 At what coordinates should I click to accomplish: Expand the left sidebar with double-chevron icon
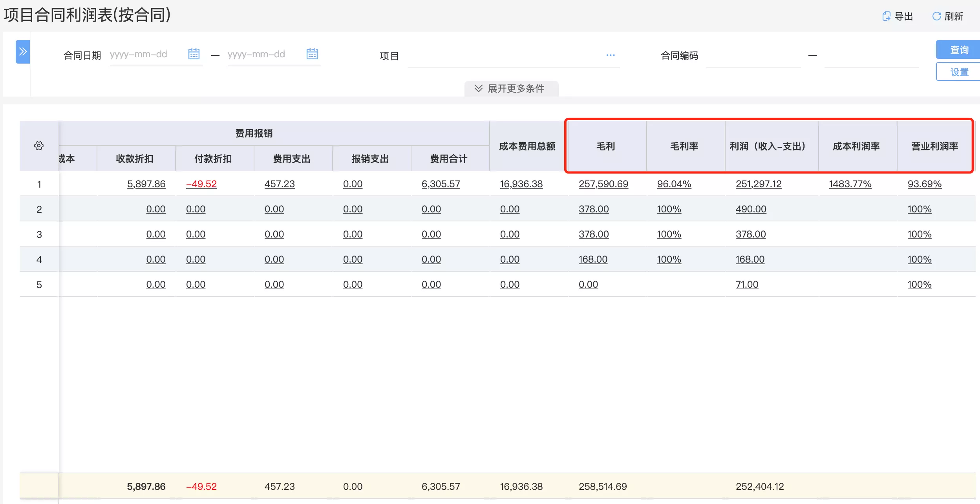(23, 51)
